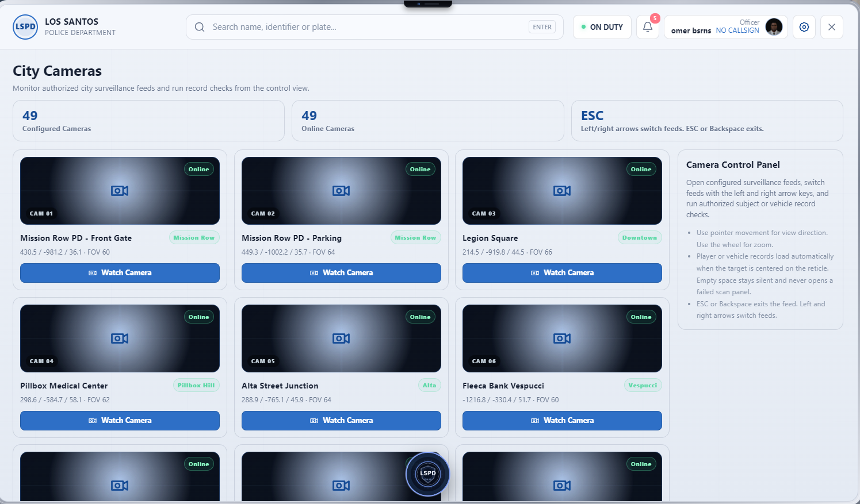Click camera icon in CAM 01 preview
This screenshot has height=504, width=860.
pos(120,191)
